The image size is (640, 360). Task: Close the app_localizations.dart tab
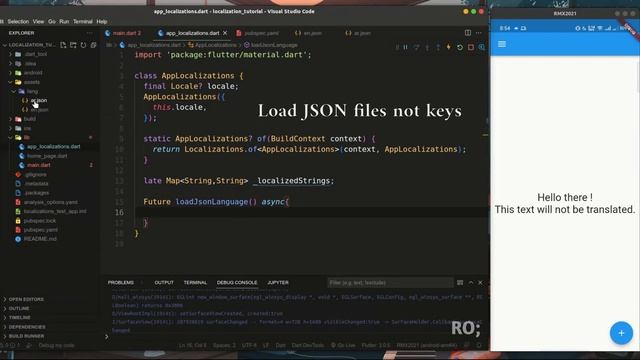coord(225,33)
